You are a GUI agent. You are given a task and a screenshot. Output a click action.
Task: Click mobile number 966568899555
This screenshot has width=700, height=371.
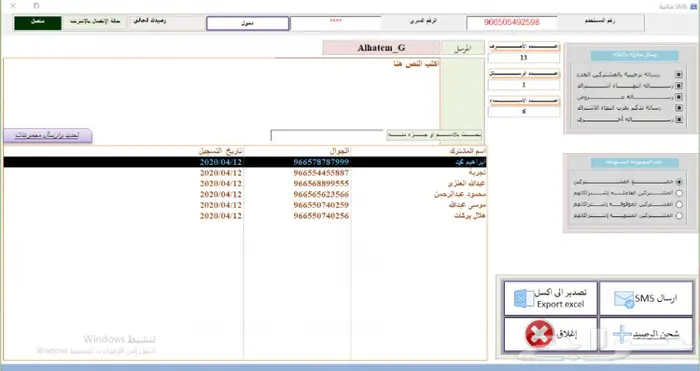tap(321, 183)
